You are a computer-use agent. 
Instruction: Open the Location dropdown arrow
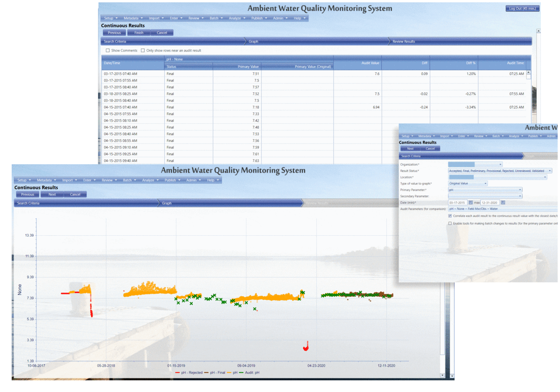(545, 177)
